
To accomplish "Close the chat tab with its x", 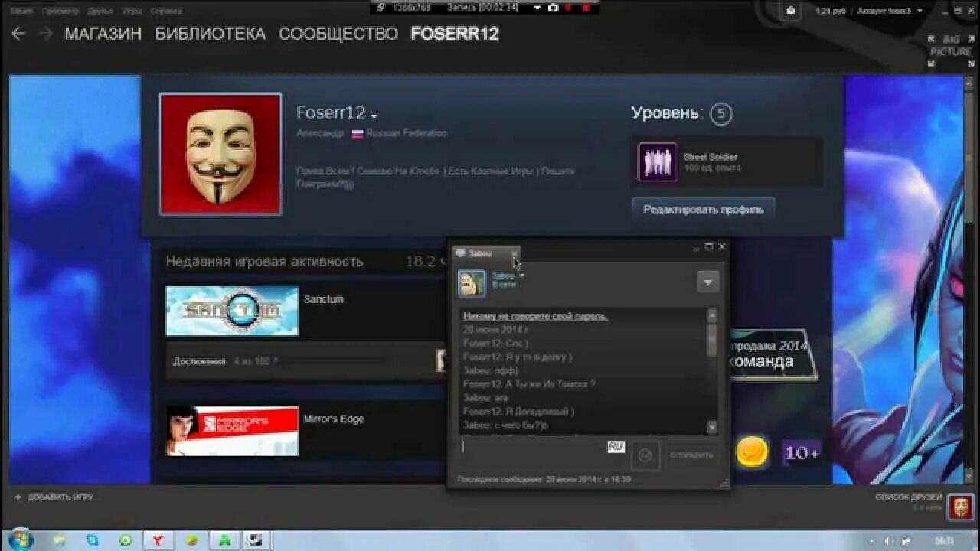I will [x=514, y=253].
